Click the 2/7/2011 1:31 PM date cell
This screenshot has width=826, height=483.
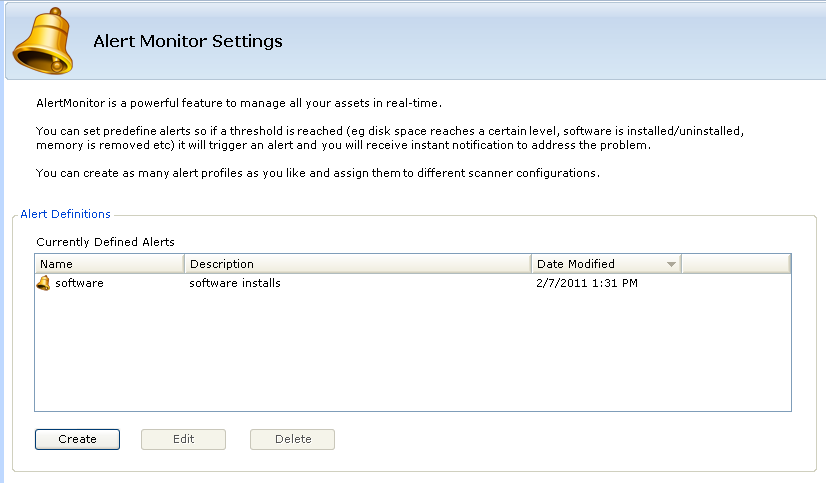[x=587, y=283]
